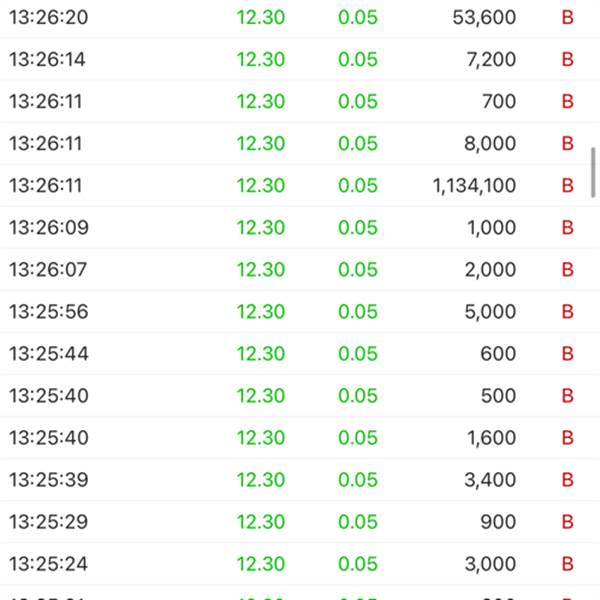Click the red B marker beside 1,134,100
The height and width of the screenshot is (600, 600).
pos(567,186)
